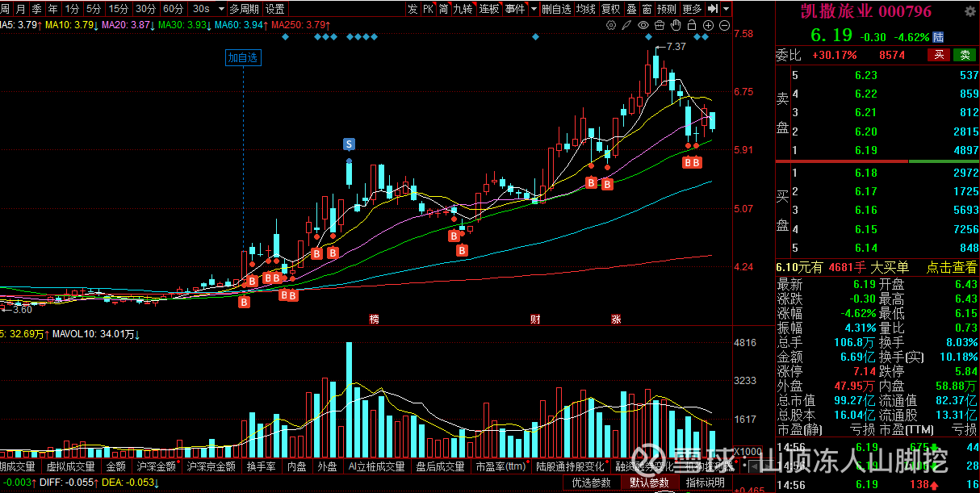Click the lowest red B buy marker on the chart
The image size is (980, 493).
pos(244,303)
